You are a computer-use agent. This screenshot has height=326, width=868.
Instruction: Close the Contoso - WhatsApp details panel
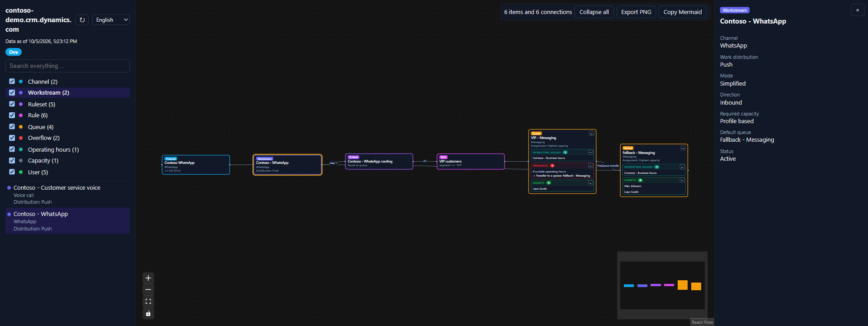point(858,10)
